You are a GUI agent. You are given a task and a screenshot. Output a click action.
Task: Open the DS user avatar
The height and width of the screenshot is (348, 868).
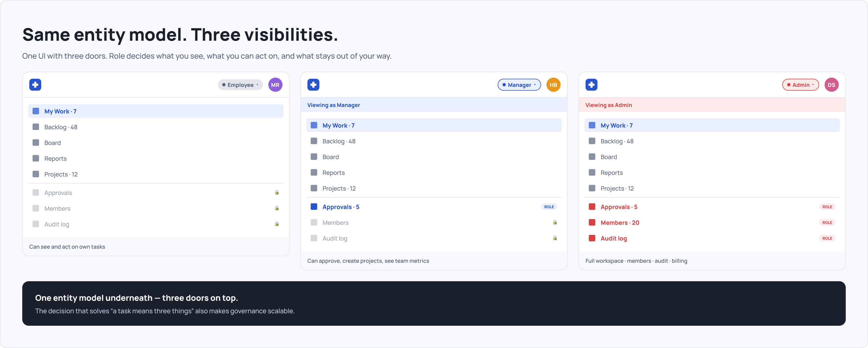pos(831,85)
